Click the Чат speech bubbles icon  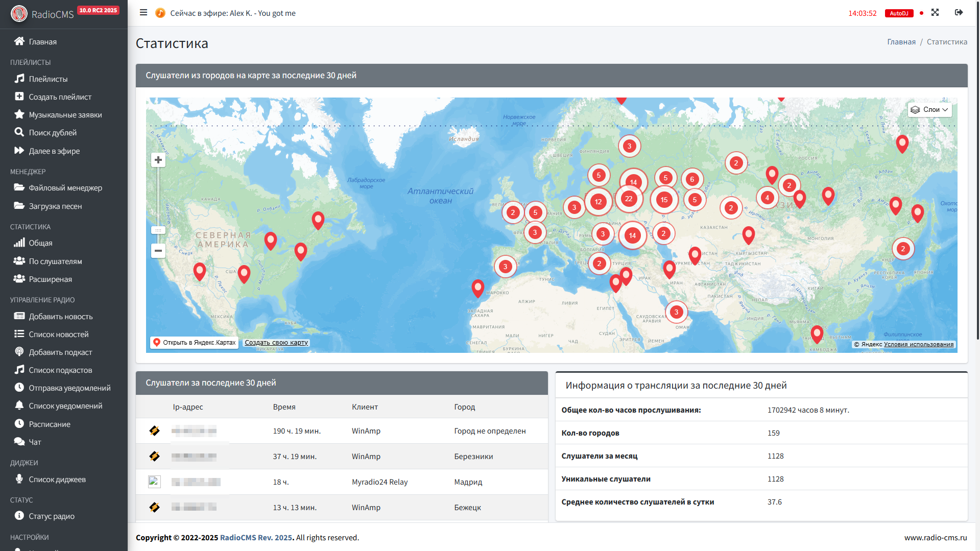click(x=19, y=442)
